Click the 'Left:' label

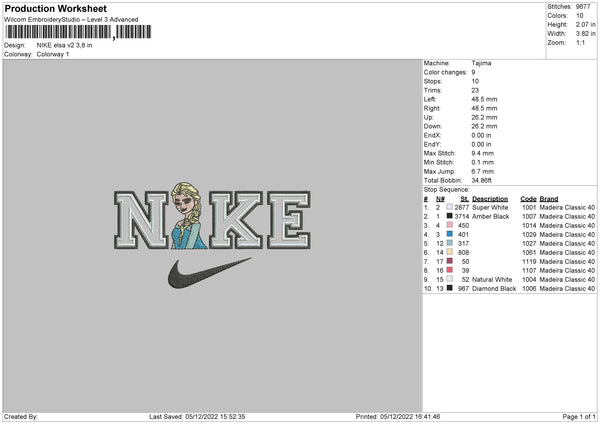pyautogui.click(x=430, y=99)
